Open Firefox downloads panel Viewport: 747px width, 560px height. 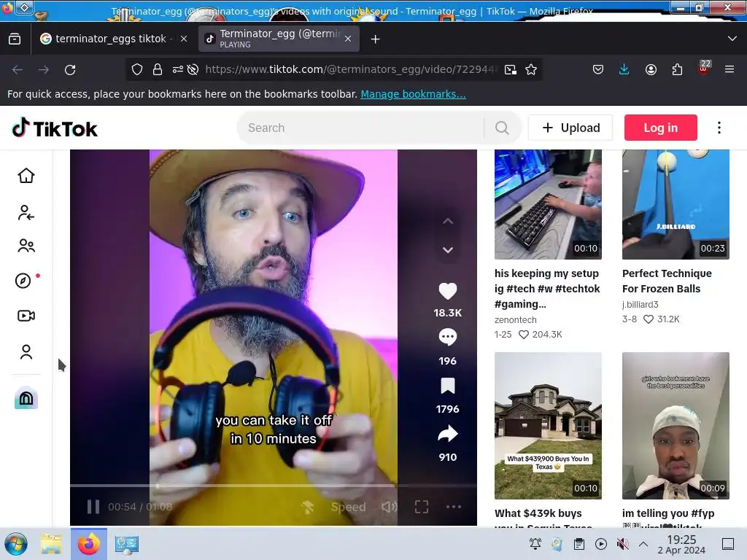[624, 69]
